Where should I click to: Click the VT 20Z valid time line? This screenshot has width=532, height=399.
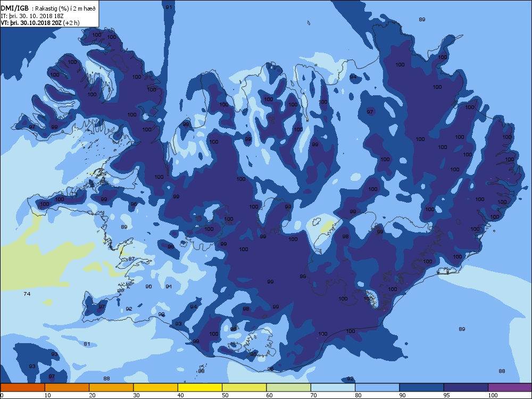[40, 23]
